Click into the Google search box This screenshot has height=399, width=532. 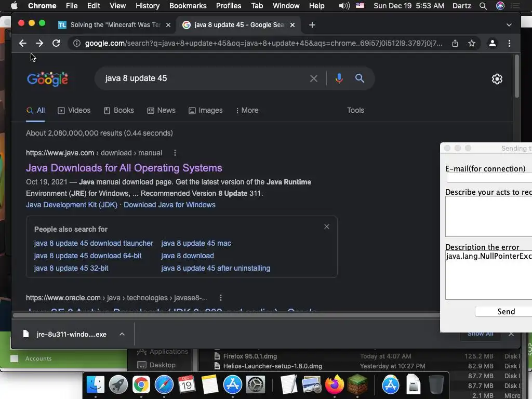(204, 78)
